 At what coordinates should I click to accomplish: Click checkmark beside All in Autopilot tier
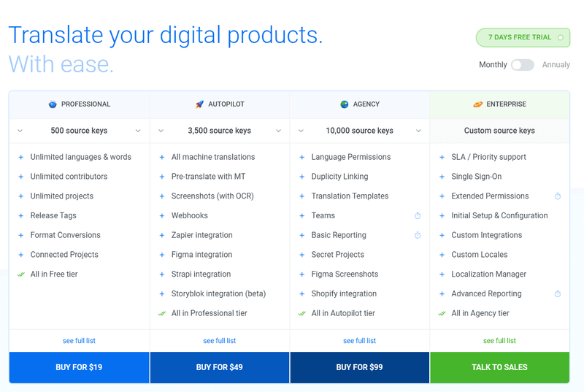tap(301, 313)
